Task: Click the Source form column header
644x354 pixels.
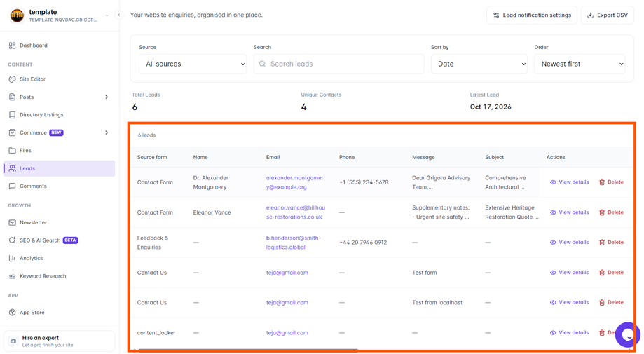Action: (x=152, y=157)
